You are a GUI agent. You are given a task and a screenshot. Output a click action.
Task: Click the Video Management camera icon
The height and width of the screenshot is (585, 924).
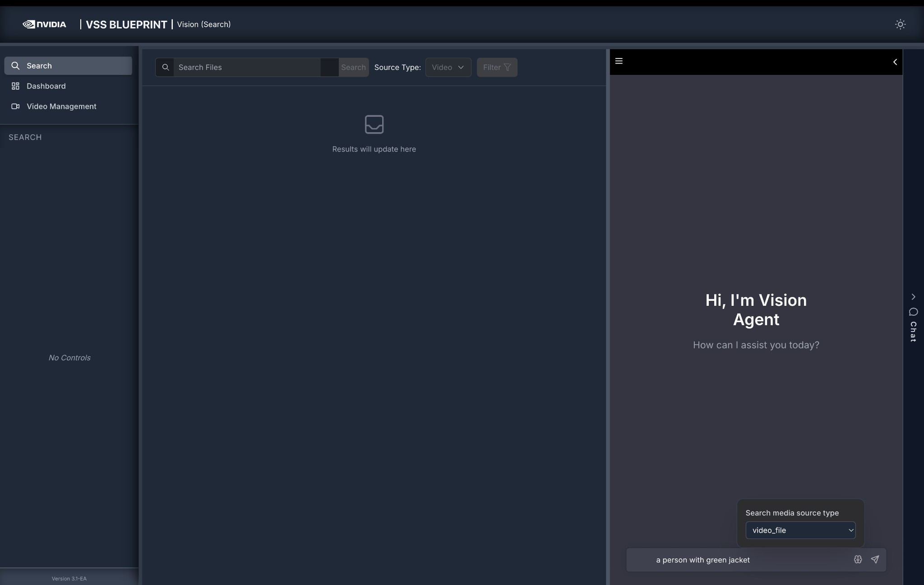[15, 106]
